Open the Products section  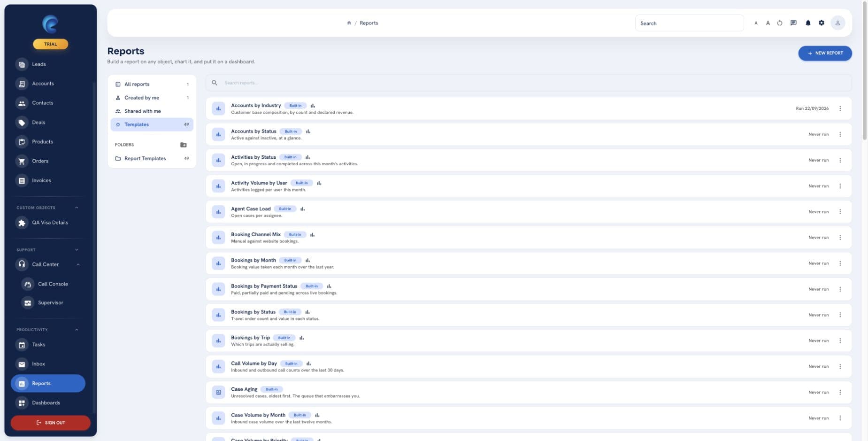[x=48, y=142]
